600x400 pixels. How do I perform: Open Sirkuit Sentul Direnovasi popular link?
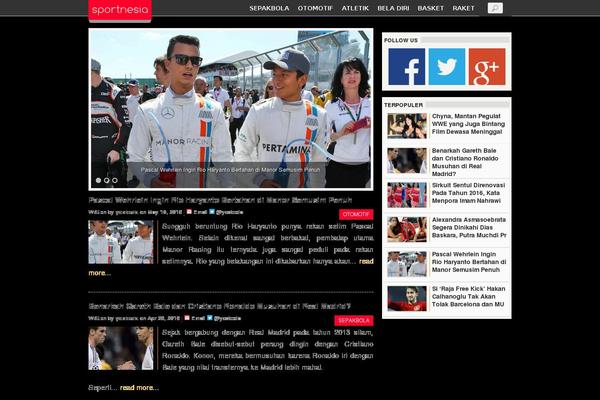click(468, 193)
